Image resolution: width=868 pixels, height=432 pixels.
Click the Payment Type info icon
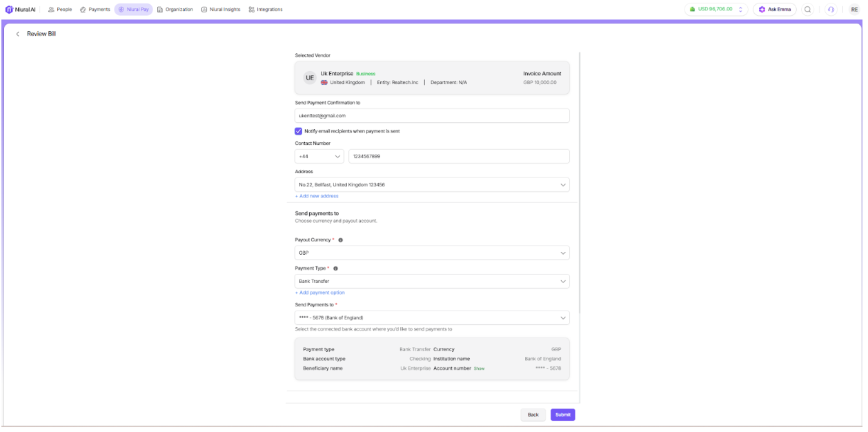tap(335, 268)
